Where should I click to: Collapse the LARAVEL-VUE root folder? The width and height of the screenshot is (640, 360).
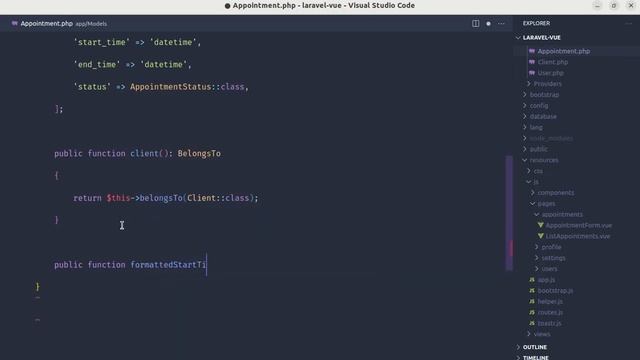pos(518,38)
